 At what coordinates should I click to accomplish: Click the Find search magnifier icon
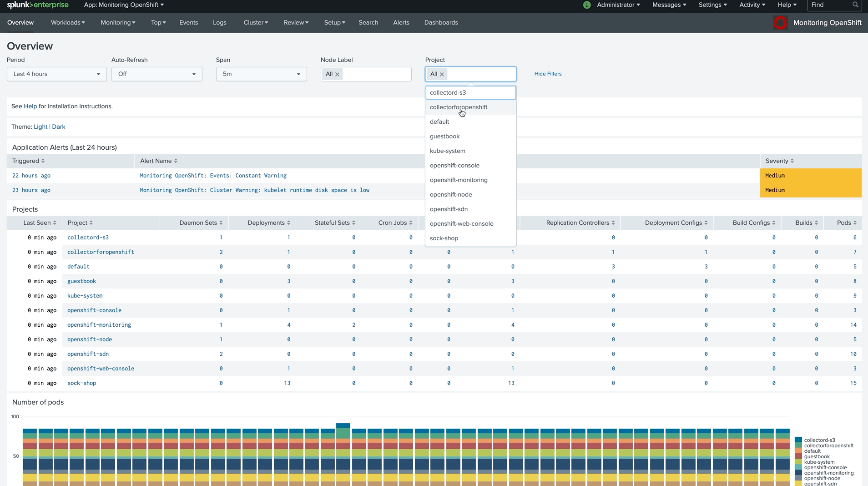click(855, 5)
